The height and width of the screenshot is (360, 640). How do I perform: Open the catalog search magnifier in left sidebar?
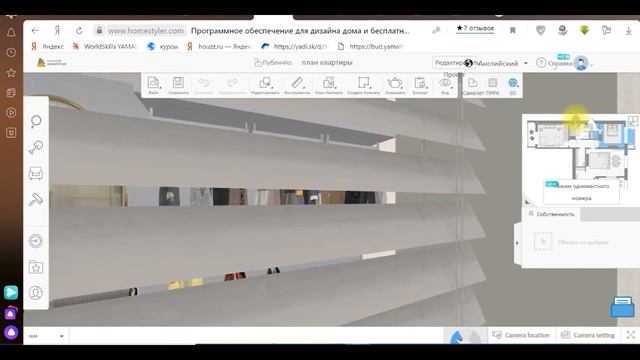point(36,121)
